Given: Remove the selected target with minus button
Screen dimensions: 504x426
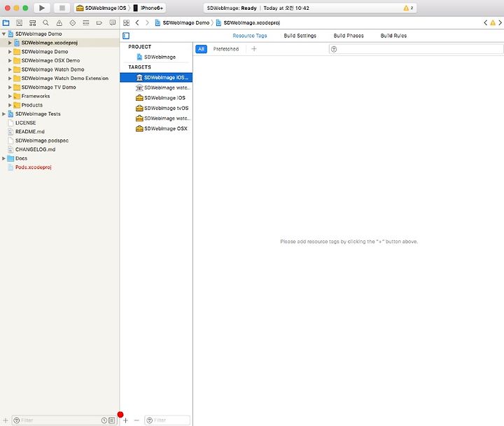Looking at the screenshot, I should 136,420.
